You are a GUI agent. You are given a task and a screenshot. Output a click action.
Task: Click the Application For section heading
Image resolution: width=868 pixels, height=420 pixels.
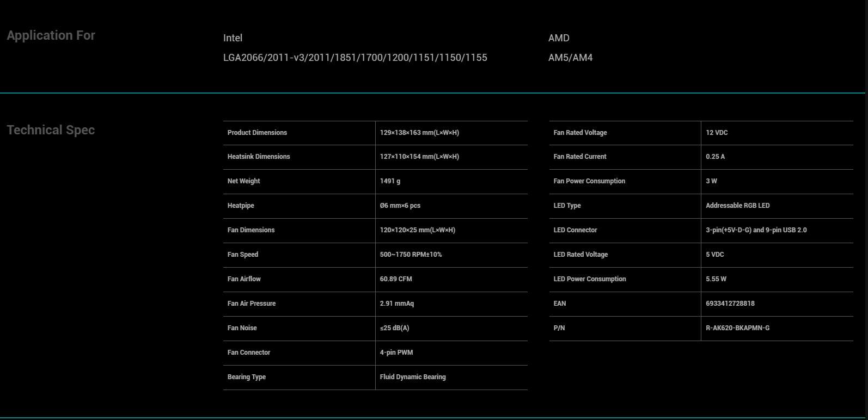tap(51, 35)
